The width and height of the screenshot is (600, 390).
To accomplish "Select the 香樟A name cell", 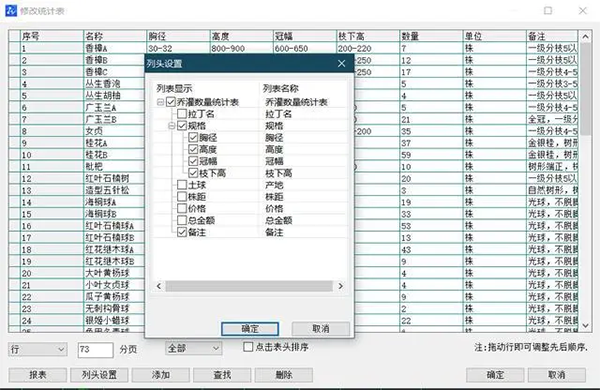I will (x=115, y=48).
